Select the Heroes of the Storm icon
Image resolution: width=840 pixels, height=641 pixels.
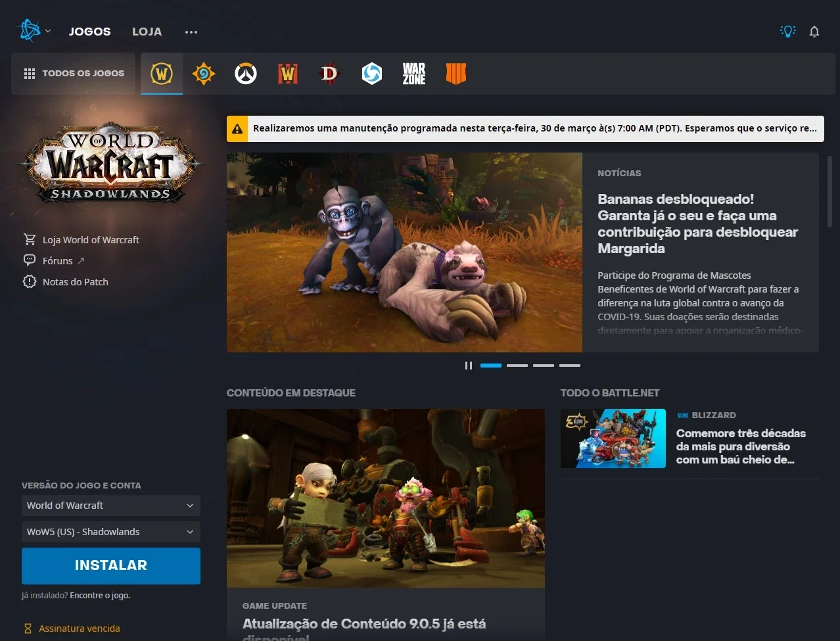[x=372, y=74]
